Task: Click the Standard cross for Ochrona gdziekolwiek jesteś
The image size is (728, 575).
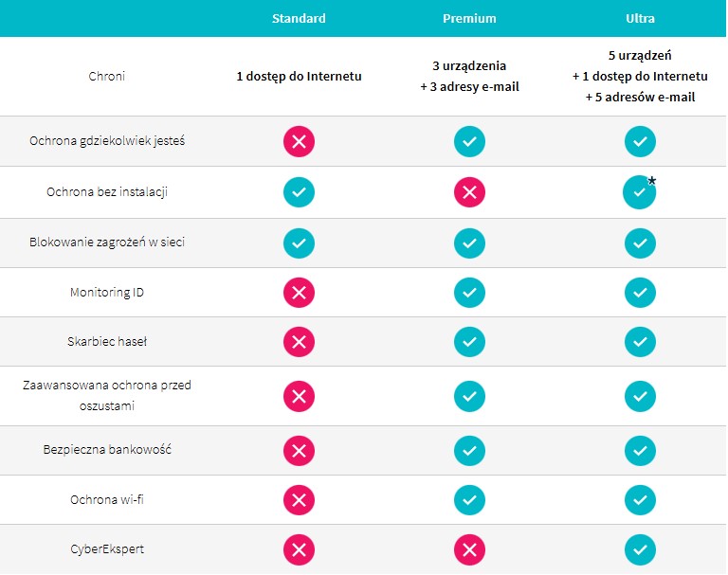Action: [x=299, y=142]
